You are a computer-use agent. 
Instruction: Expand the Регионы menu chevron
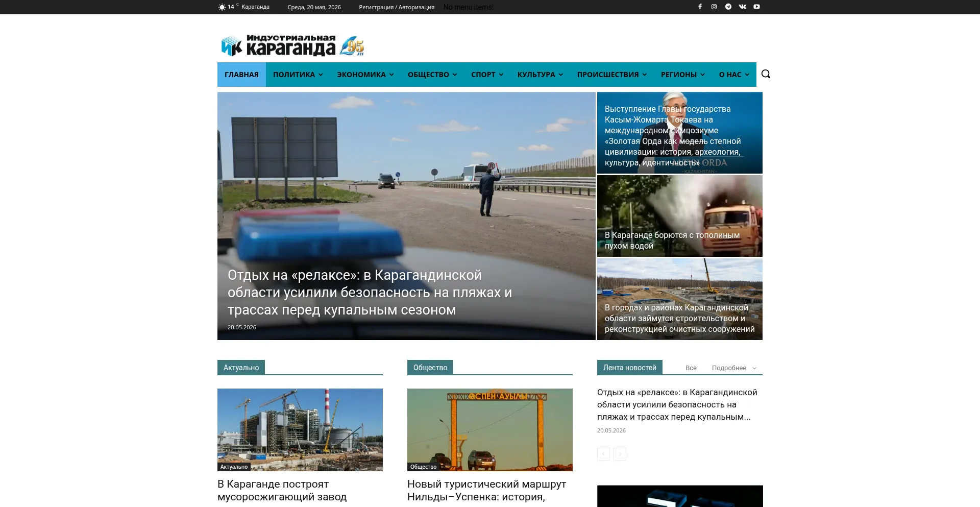point(703,75)
